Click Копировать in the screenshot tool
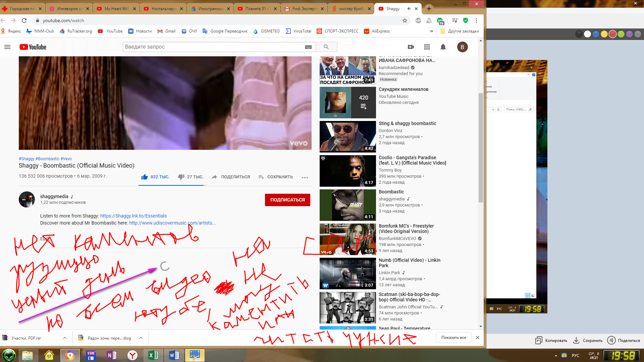 pos(551,341)
